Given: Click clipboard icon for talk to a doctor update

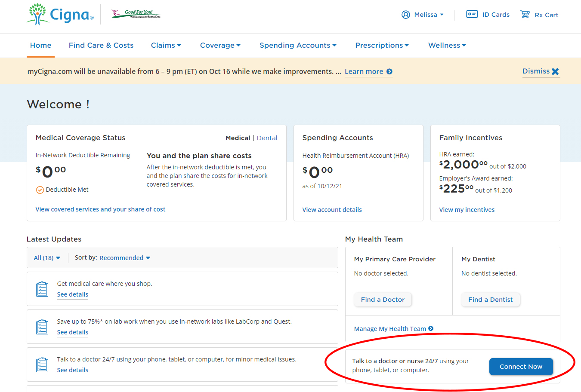Looking at the screenshot, I should [42, 364].
